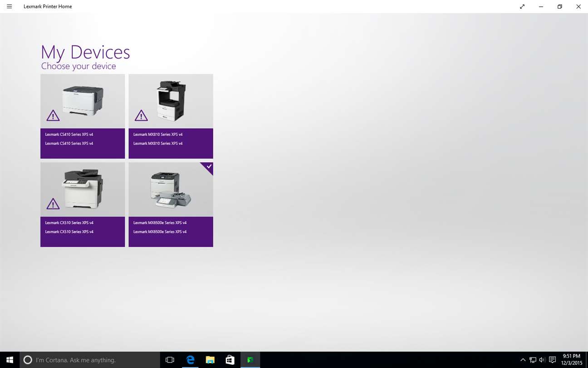This screenshot has height=368, width=588.
Task: Minimize the Lexmark Printer Home window
Action: [x=541, y=6]
